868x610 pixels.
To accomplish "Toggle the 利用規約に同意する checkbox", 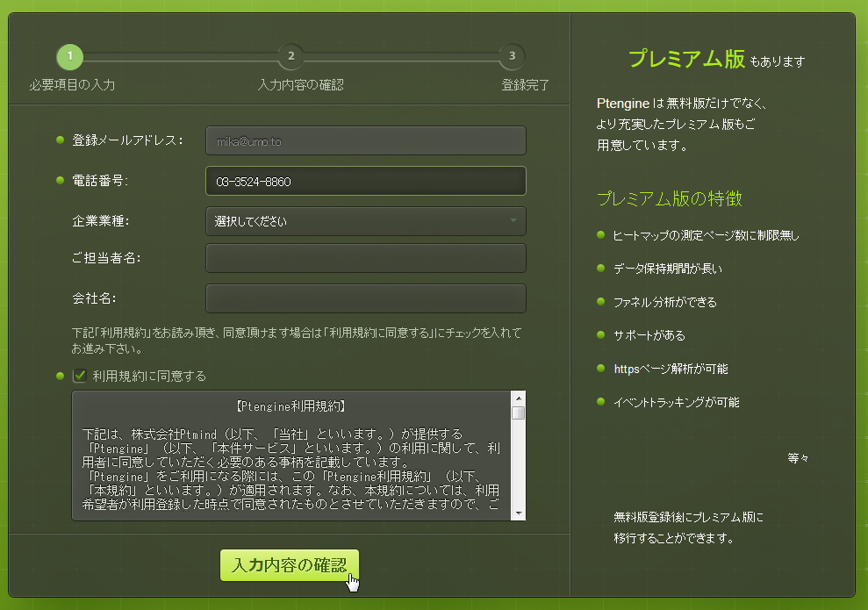I will (80, 376).
